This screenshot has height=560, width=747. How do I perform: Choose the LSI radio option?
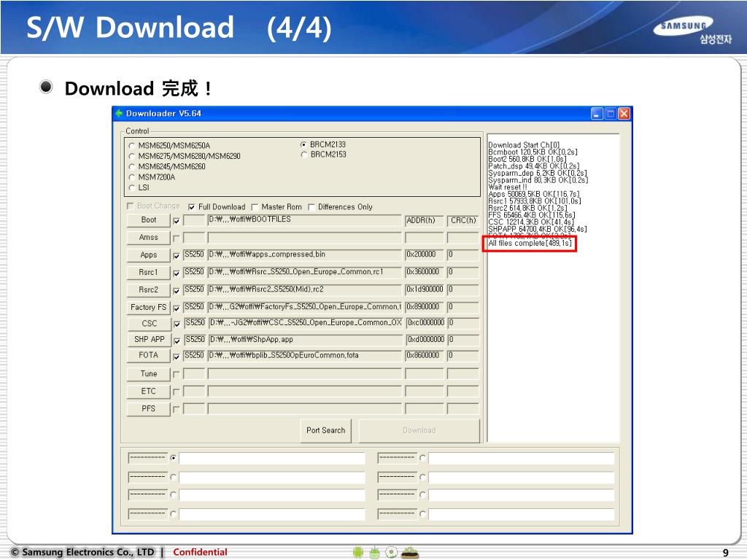pos(132,187)
